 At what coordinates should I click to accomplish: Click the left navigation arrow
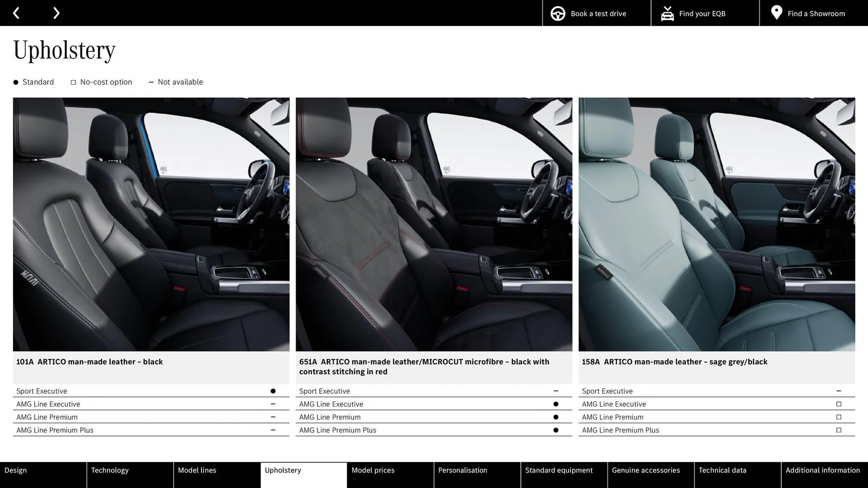(x=16, y=13)
